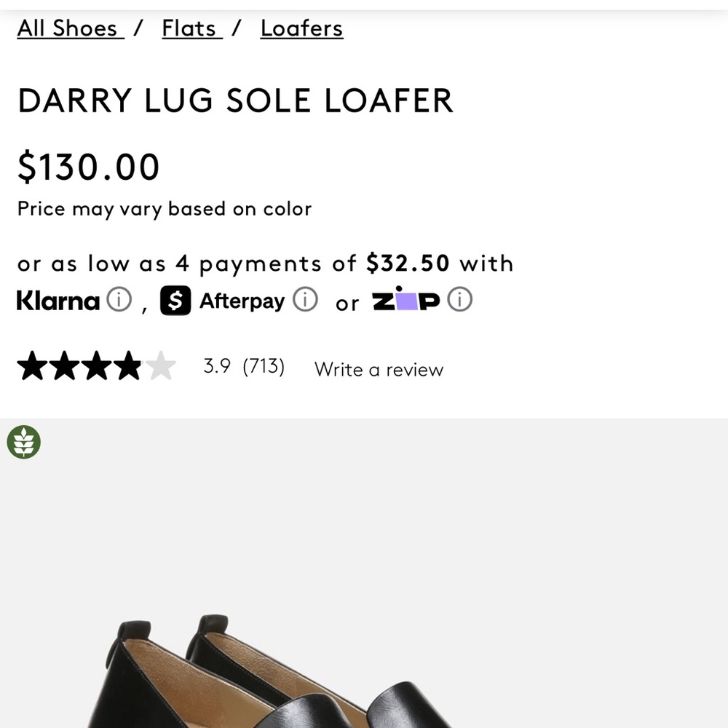Open the Klarna info icon
This screenshot has width=728, height=728.
(119, 299)
